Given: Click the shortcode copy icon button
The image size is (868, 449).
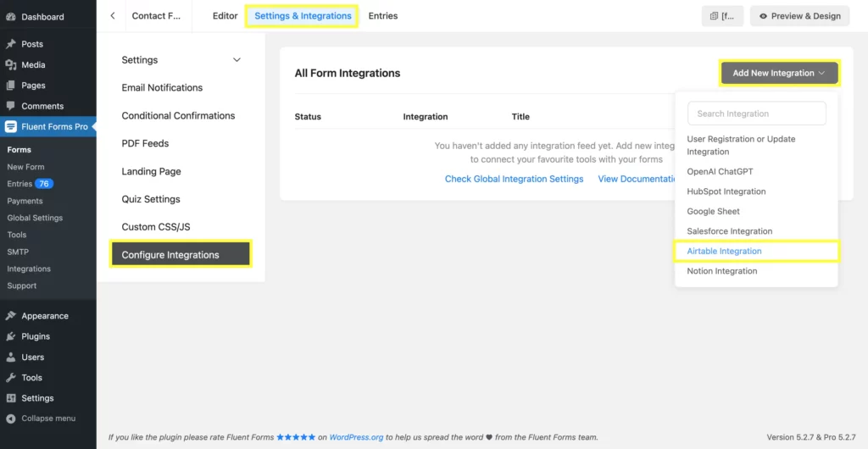Looking at the screenshot, I should tap(722, 16).
